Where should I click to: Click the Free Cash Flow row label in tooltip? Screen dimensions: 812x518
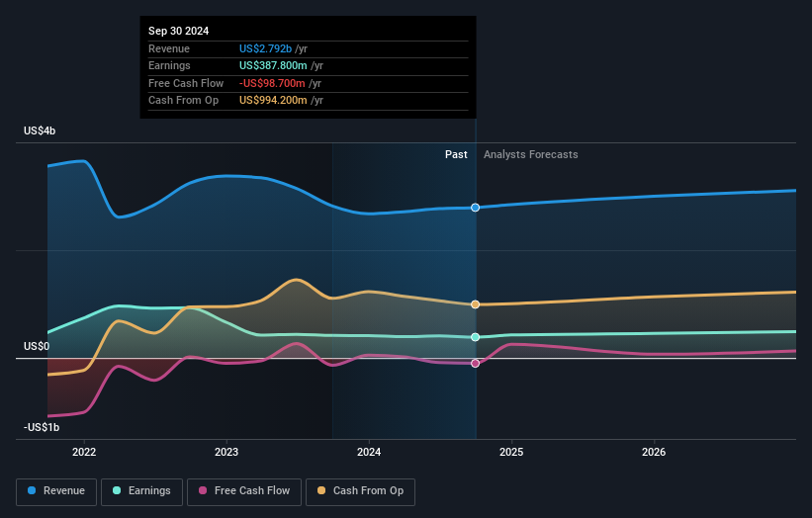click(x=186, y=83)
